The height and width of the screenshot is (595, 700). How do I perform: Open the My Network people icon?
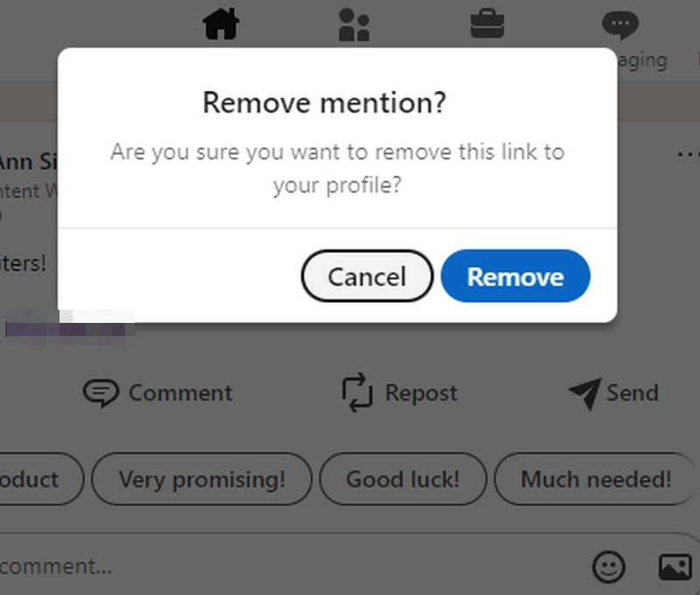click(353, 24)
